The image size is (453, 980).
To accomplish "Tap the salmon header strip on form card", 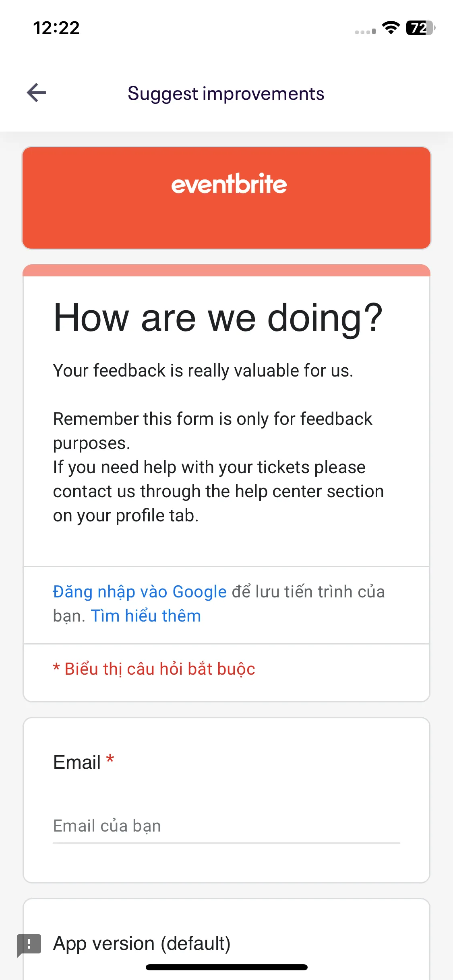I will pos(226,270).
